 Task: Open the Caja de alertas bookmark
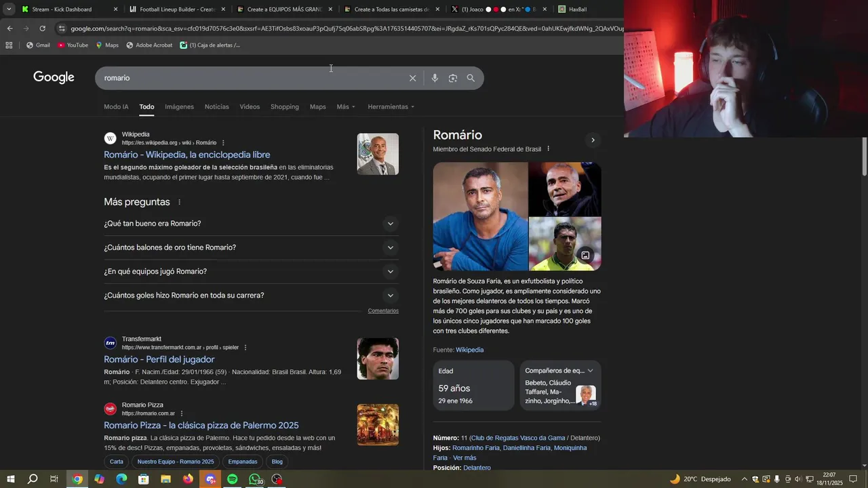210,45
